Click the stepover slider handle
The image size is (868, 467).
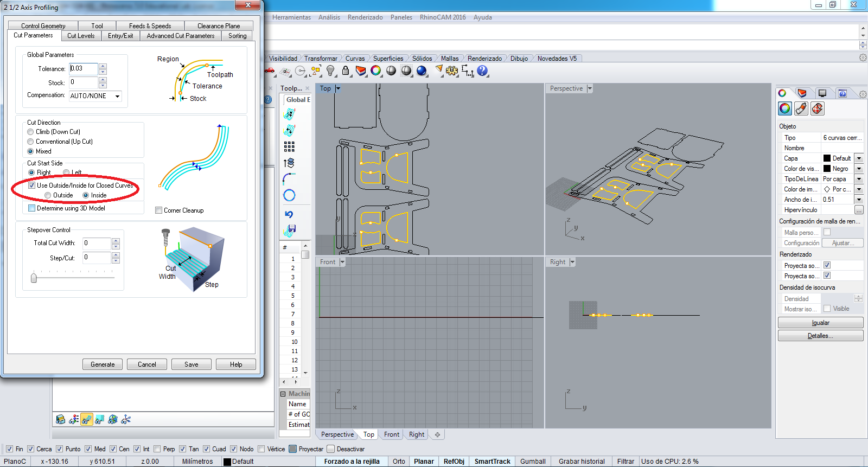(x=34, y=278)
